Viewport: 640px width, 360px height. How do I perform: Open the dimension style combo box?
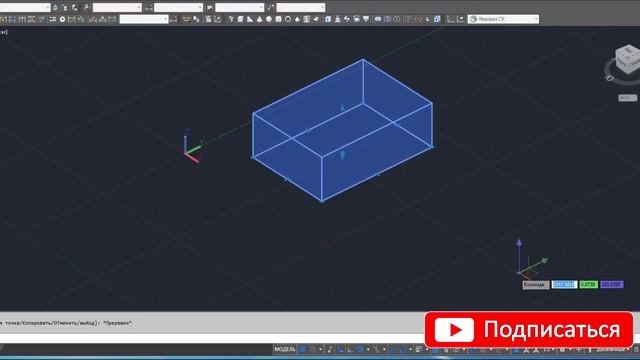click(178, 7)
